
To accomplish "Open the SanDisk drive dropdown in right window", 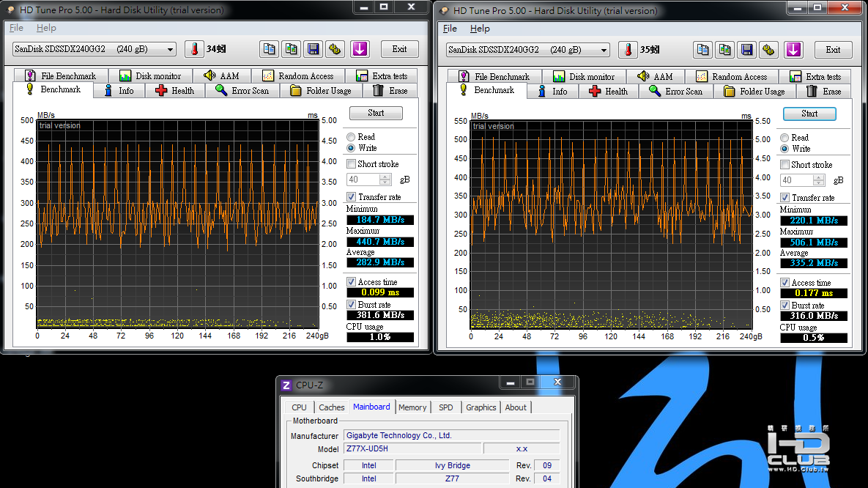I will pyautogui.click(x=527, y=49).
